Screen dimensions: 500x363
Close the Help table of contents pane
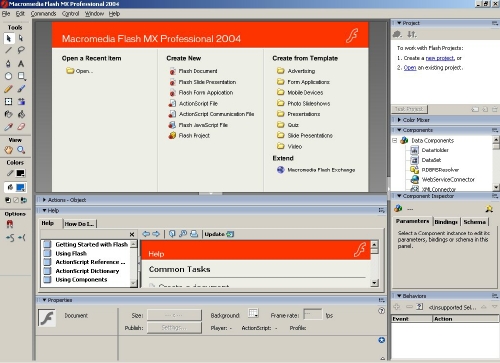(132, 234)
